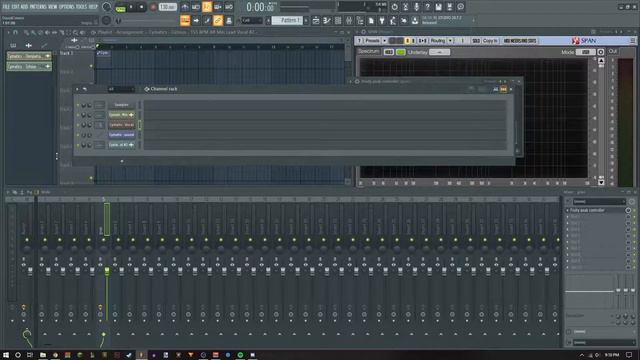The width and height of the screenshot is (640, 360).
Task: Toggle SPAN Solo button
Action: [476, 41]
